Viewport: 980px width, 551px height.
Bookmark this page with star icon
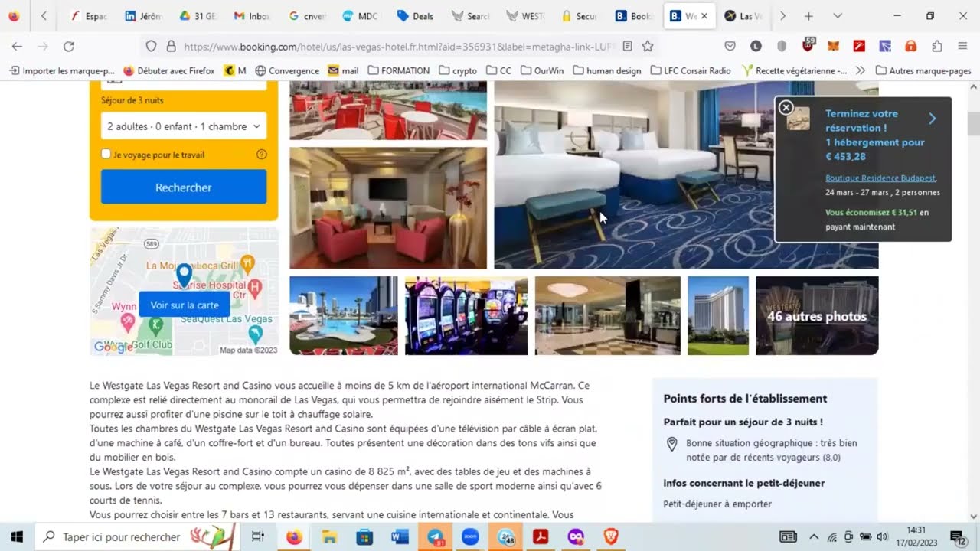point(648,46)
